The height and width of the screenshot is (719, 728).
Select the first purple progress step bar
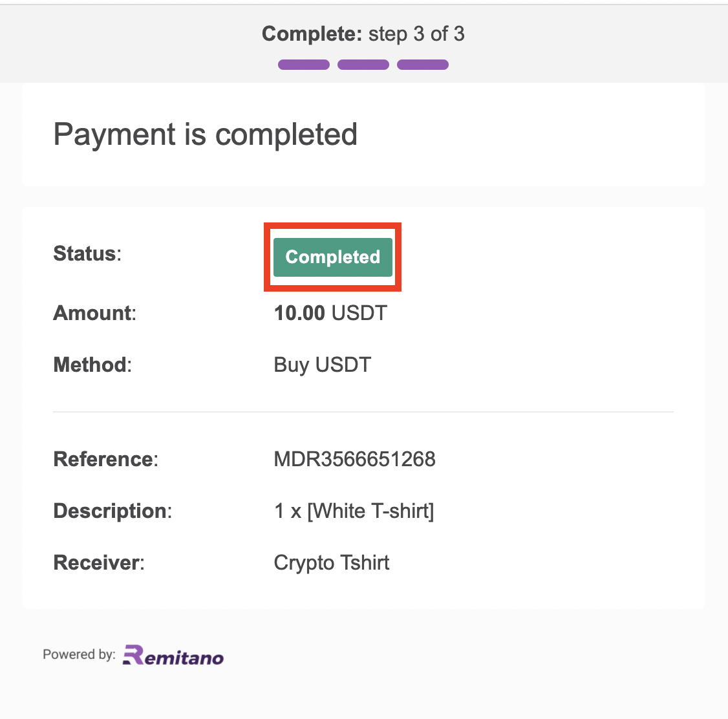click(x=304, y=65)
